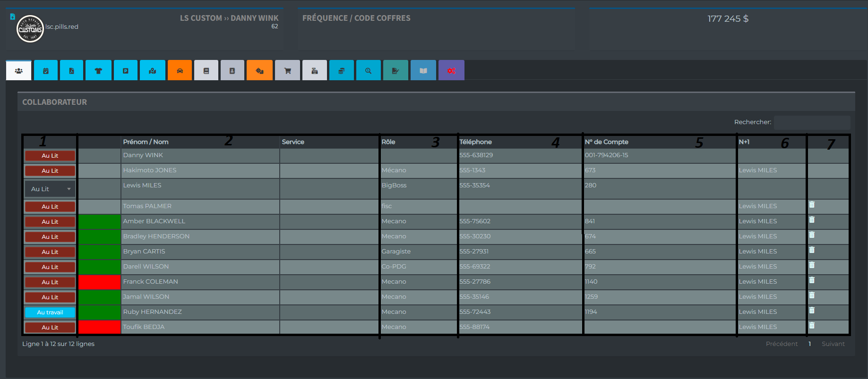Click the orange dice icon
The height and width of the screenshot is (379, 868).
point(259,70)
